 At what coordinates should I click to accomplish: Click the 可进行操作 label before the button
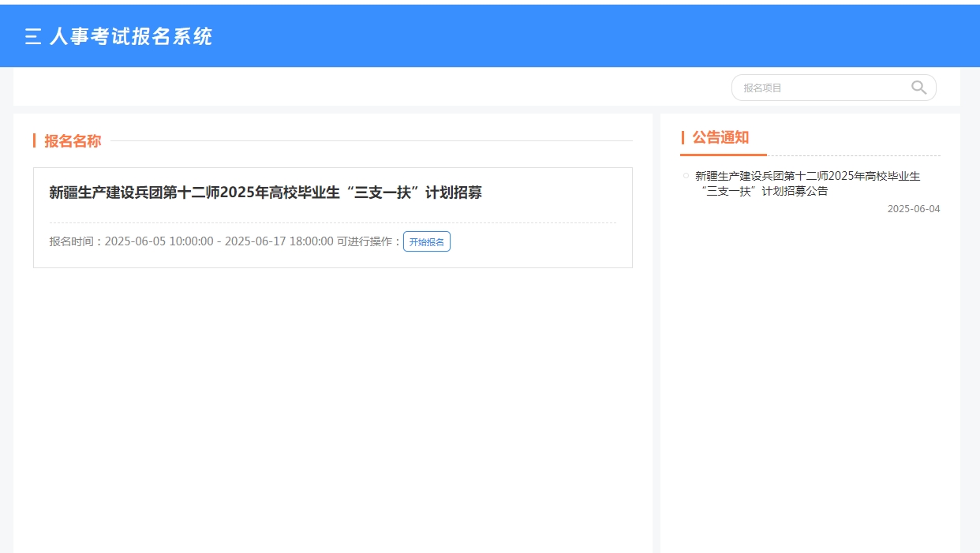click(x=365, y=241)
